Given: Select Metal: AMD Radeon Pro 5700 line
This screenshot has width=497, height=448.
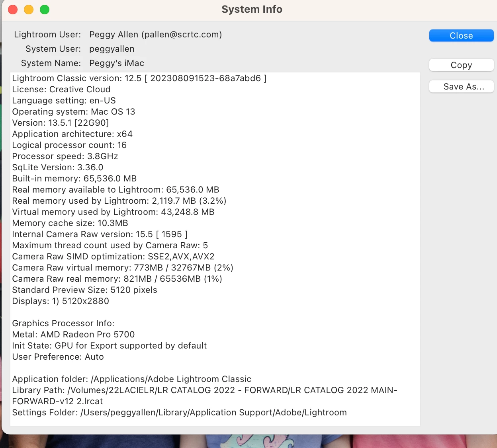Looking at the screenshot, I should pyautogui.click(x=73, y=335).
